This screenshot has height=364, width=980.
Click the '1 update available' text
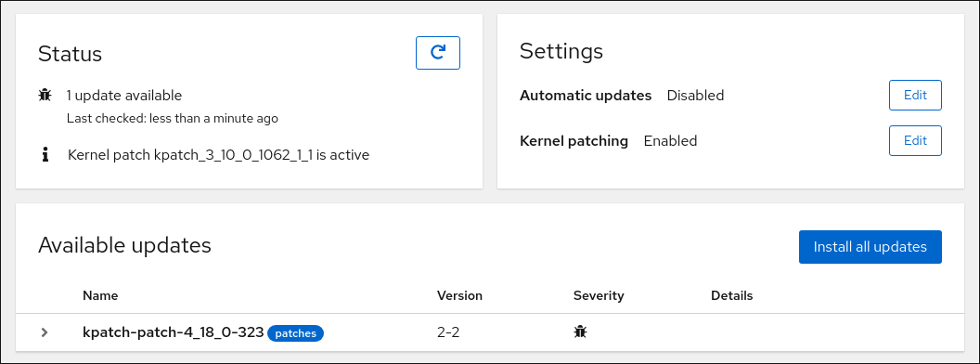pos(124,95)
